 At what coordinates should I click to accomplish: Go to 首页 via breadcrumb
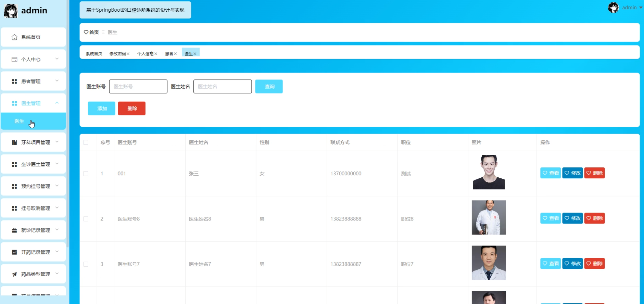point(94,32)
